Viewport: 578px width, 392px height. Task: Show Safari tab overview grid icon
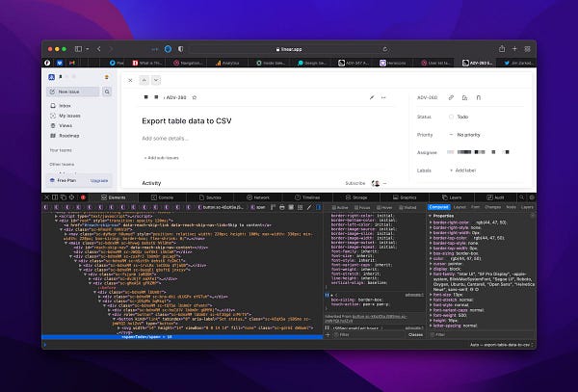click(x=528, y=48)
